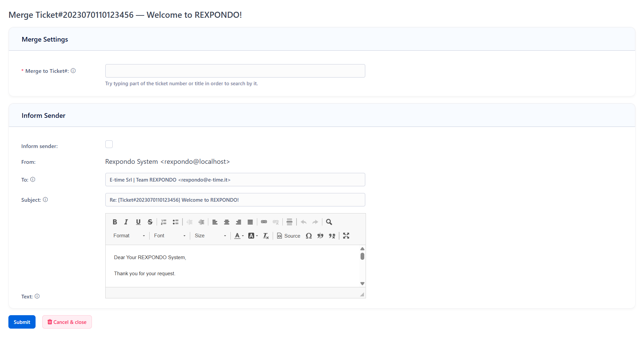This screenshot has height=337, width=644.
Task: Open the text color picker
Action: [x=239, y=236]
